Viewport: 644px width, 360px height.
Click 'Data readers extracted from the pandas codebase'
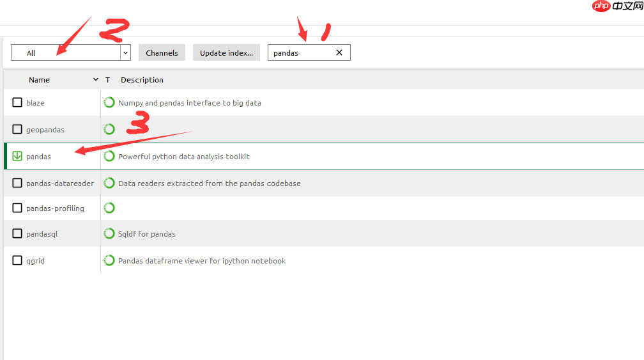[210, 184]
